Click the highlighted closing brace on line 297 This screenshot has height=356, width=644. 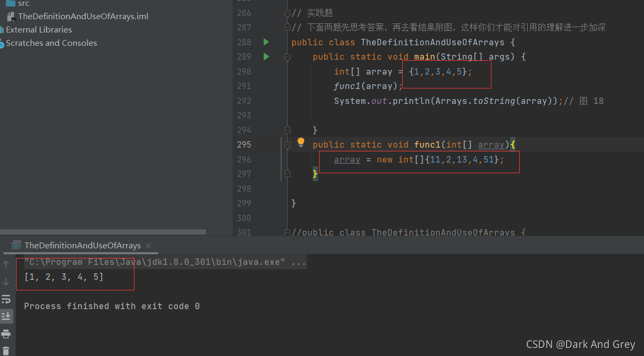(315, 174)
